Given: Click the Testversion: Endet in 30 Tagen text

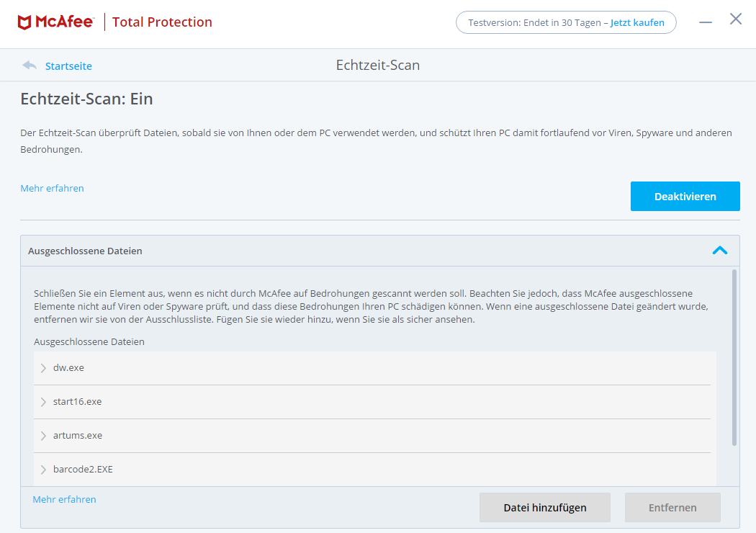Looking at the screenshot, I should click(x=535, y=22).
